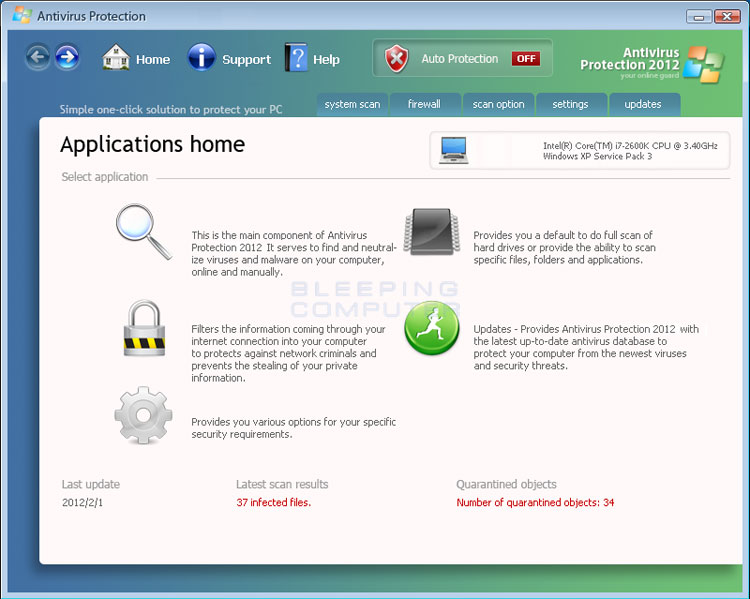750x599 pixels.
Task: Click the Quarantined objects label
Action: tap(507, 484)
